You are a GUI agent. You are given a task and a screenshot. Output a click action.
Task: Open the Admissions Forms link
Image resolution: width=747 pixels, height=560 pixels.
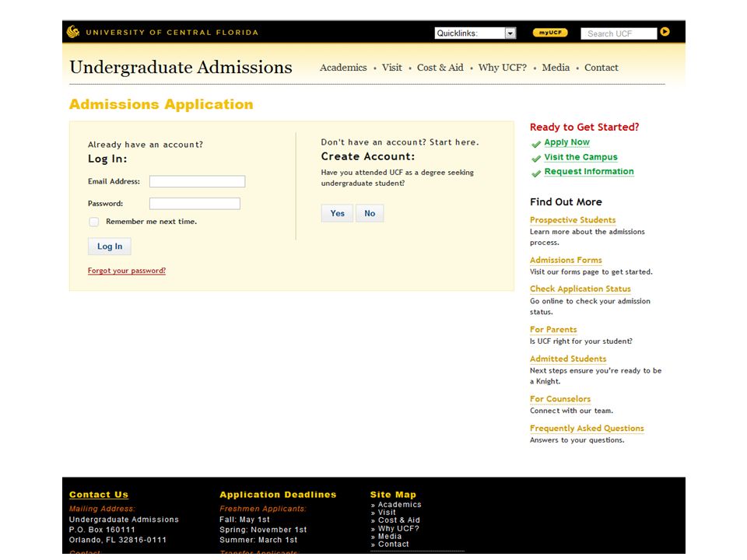(566, 260)
